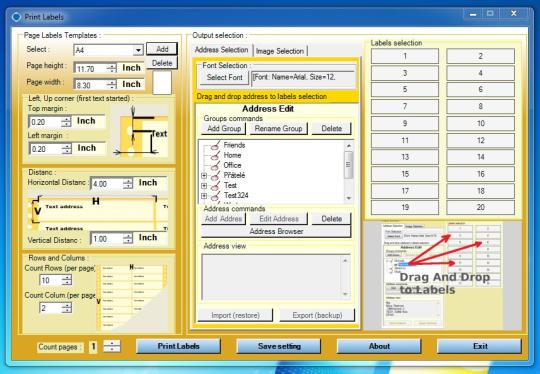
Task: Click the Page height value field
Action: tap(91, 69)
